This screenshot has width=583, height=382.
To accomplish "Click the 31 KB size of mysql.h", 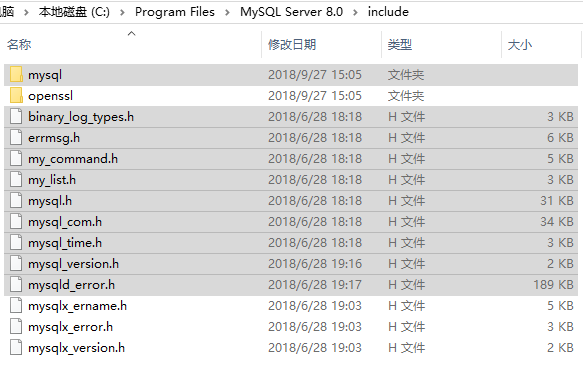I will coord(557,201).
